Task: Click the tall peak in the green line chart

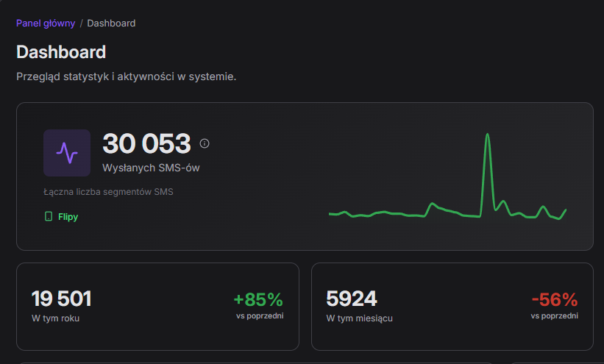Action: [487, 137]
